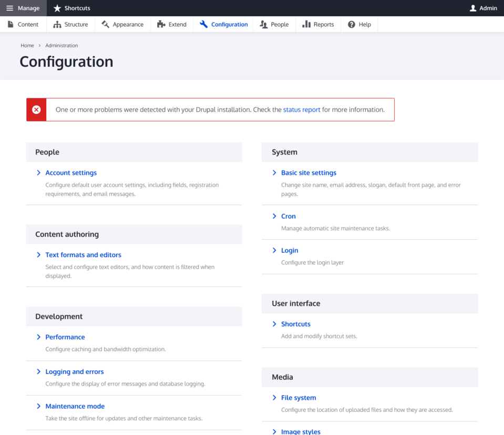Click the Extend puzzle piece icon

click(161, 24)
